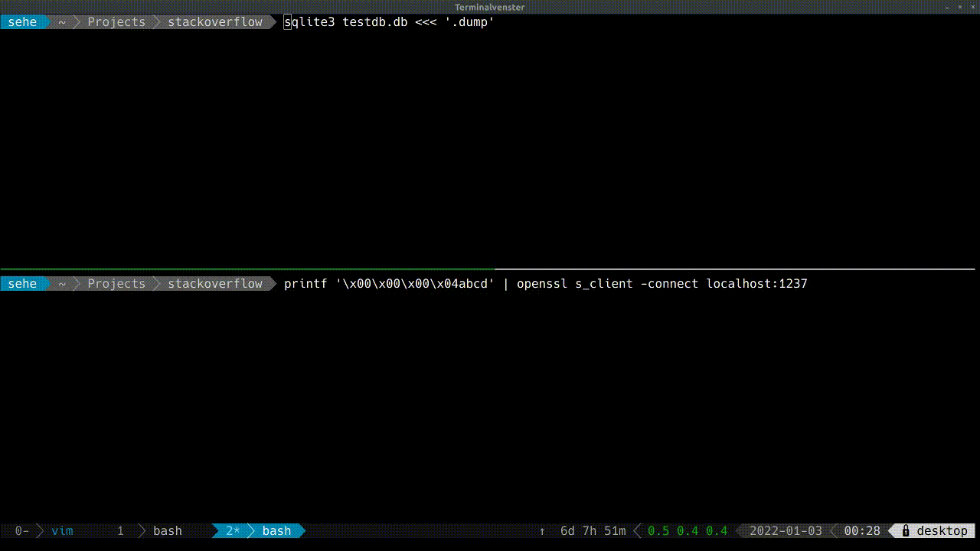Click the lock icon before desktop
The width and height of the screenshot is (980, 551).
click(906, 530)
